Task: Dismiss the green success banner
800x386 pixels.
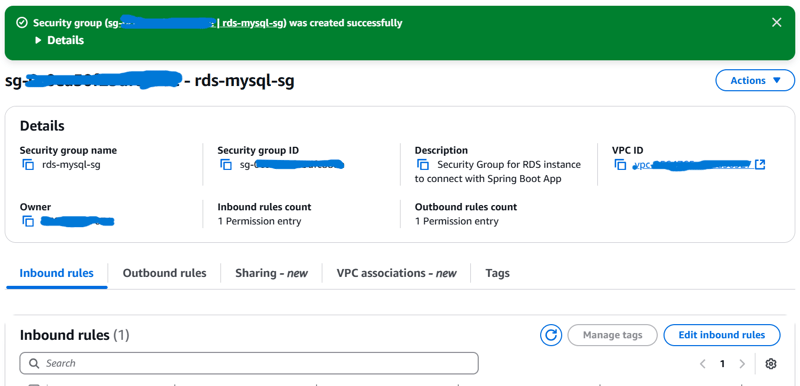Action: pyautogui.click(x=776, y=22)
